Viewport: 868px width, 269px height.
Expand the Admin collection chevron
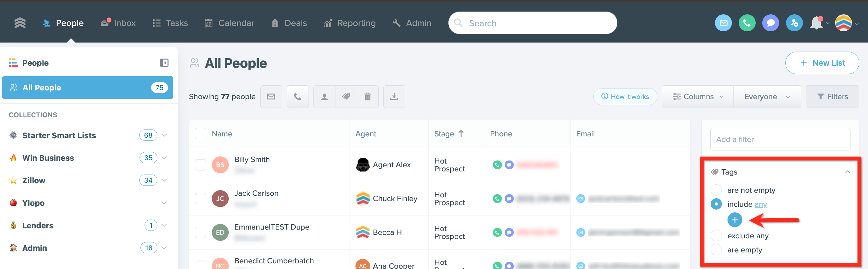coord(164,248)
